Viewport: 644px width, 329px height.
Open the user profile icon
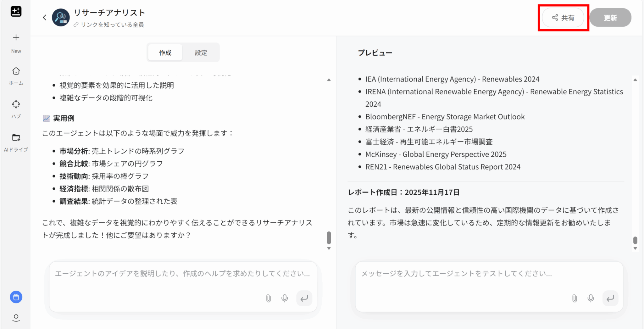click(x=16, y=318)
